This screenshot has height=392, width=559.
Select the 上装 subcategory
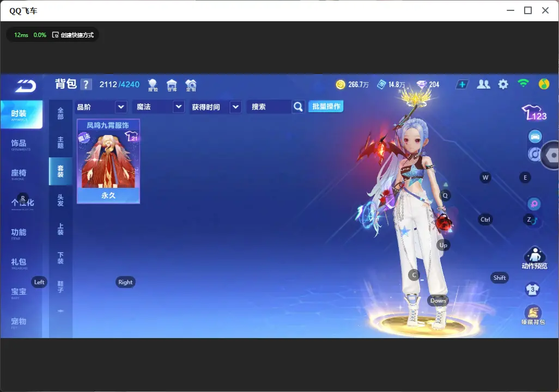(x=60, y=229)
